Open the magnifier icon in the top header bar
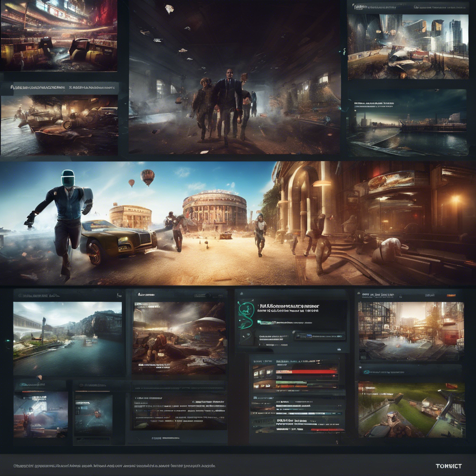This screenshot has width=476, height=476. (x=415, y=7)
